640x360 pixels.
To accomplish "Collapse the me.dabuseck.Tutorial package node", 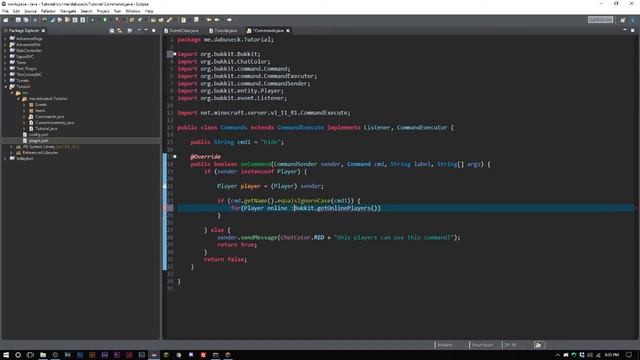I will coord(18,99).
